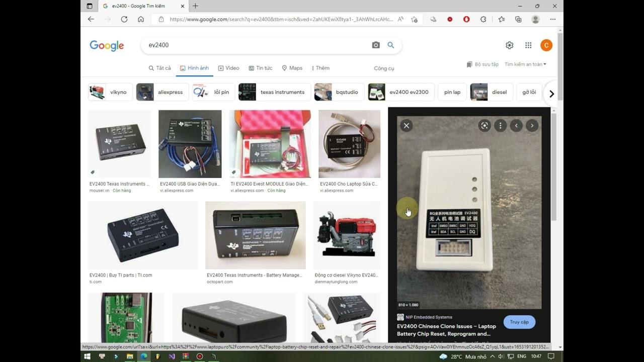Show previous image in preview
Viewport: 644px width, 362px height.
tap(516, 126)
